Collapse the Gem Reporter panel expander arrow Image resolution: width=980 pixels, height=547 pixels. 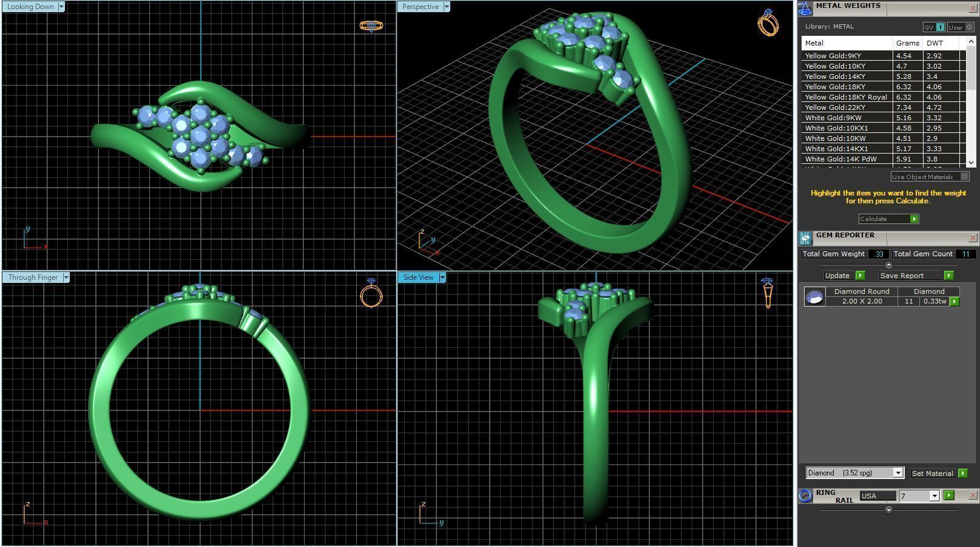tap(889, 265)
